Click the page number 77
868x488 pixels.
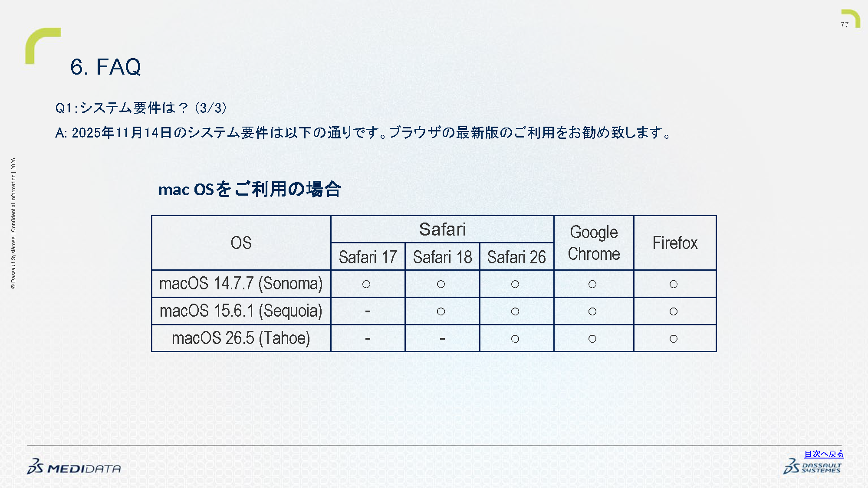point(845,25)
